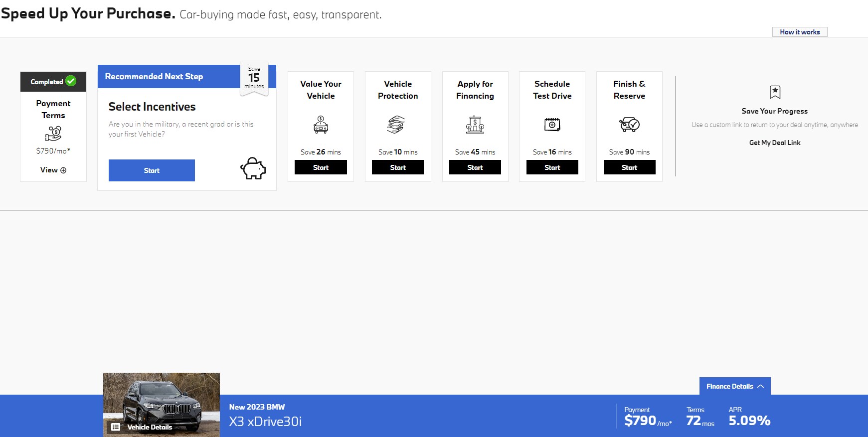Click the green Completed checkmark
This screenshot has width=868, height=437.
point(71,81)
